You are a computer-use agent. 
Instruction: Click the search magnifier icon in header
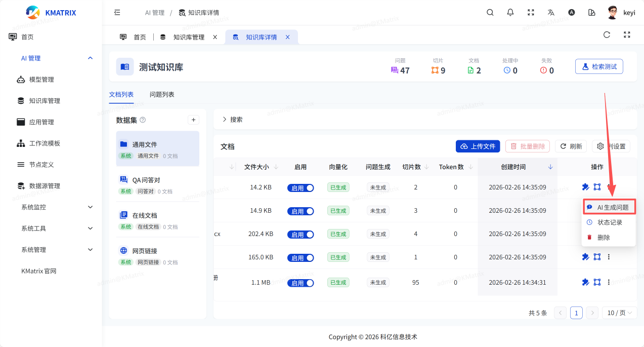click(x=490, y=13)
